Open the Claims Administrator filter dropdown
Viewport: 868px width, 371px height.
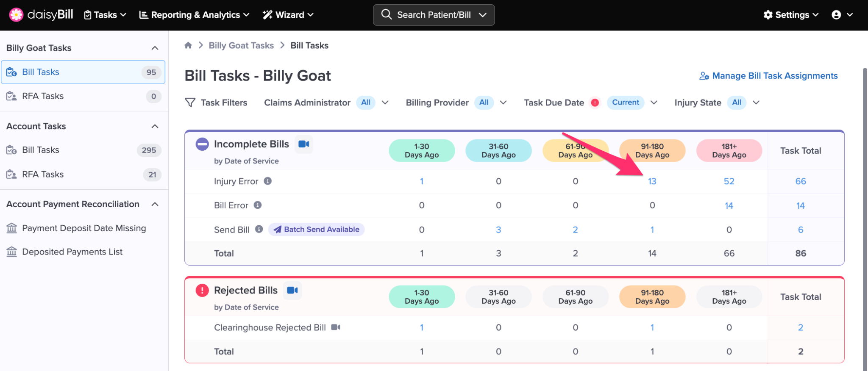tap(385, 102)
